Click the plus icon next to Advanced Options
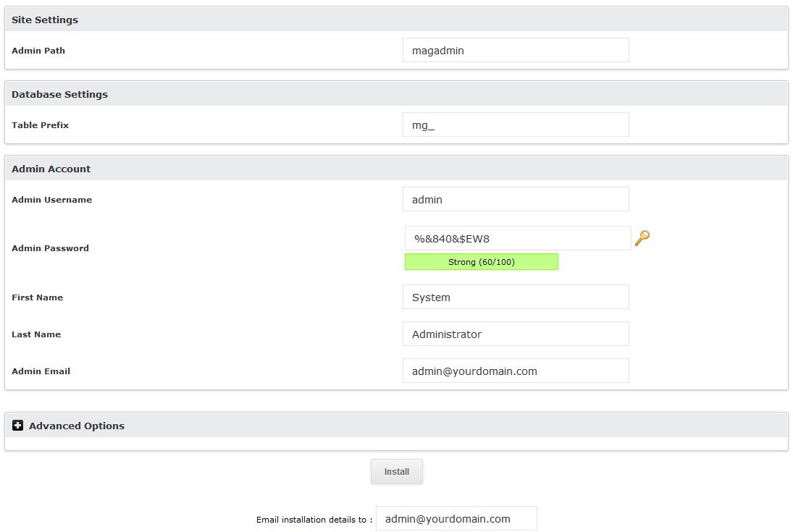The width and height of the screenshot is (793, 532). (17, 425)
